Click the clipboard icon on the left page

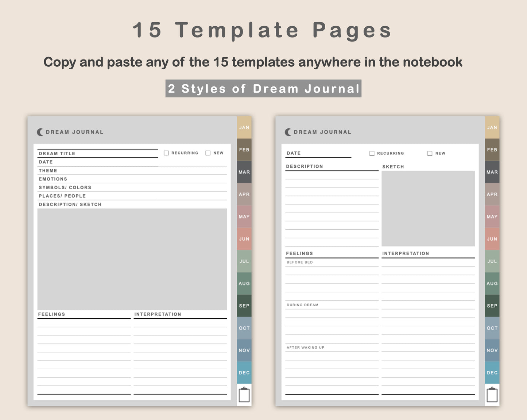click(x=244, y=394)
